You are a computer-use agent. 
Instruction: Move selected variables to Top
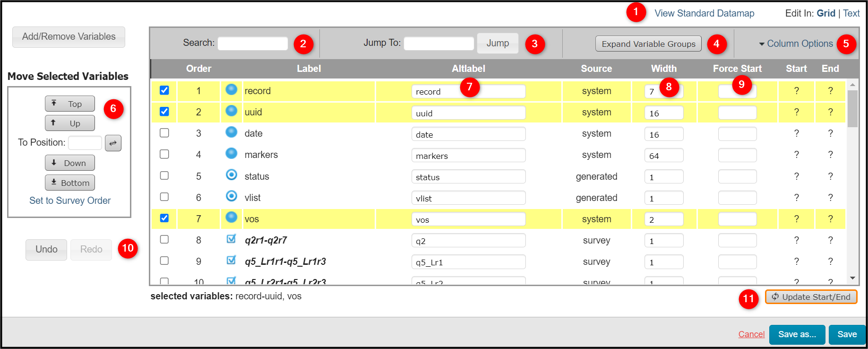coord(70,104)
